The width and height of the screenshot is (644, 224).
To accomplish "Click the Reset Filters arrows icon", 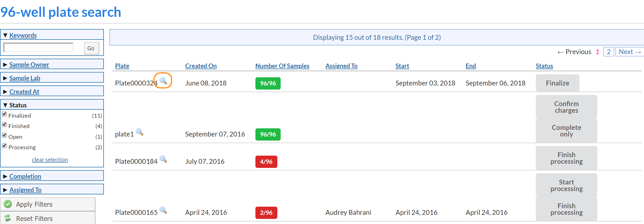I will click(x=8, y=218).
